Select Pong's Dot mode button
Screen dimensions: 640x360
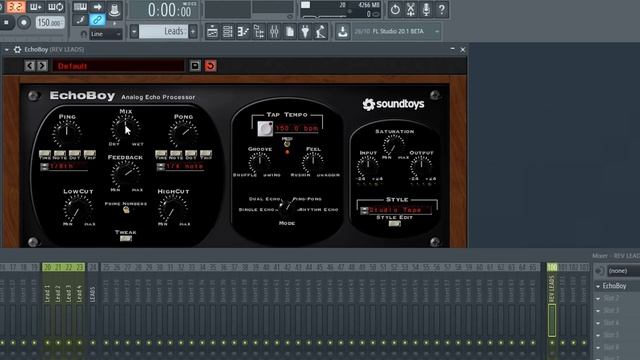click(x=191, y=154)
